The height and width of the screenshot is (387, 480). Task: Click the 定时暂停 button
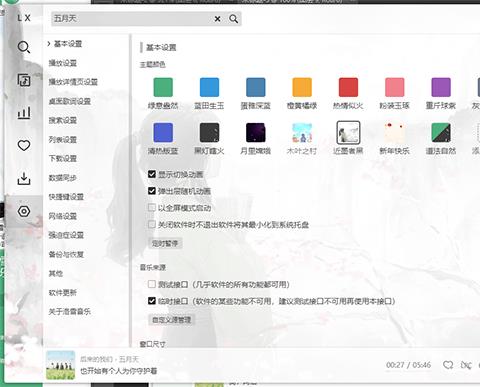(x=165, y=243)
